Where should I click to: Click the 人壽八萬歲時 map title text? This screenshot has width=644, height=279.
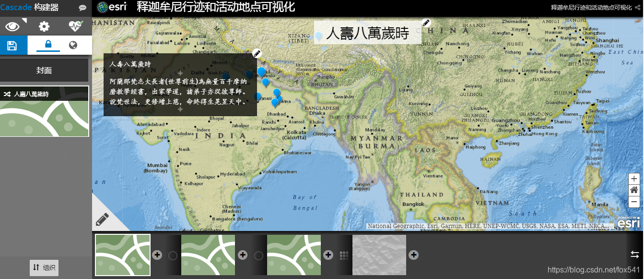(367, 33)
